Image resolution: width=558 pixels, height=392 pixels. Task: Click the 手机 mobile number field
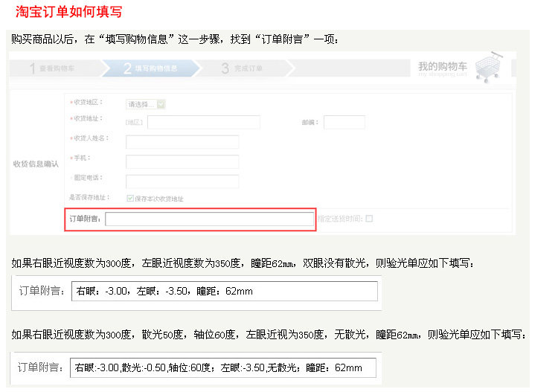click(x=182, y=161)
